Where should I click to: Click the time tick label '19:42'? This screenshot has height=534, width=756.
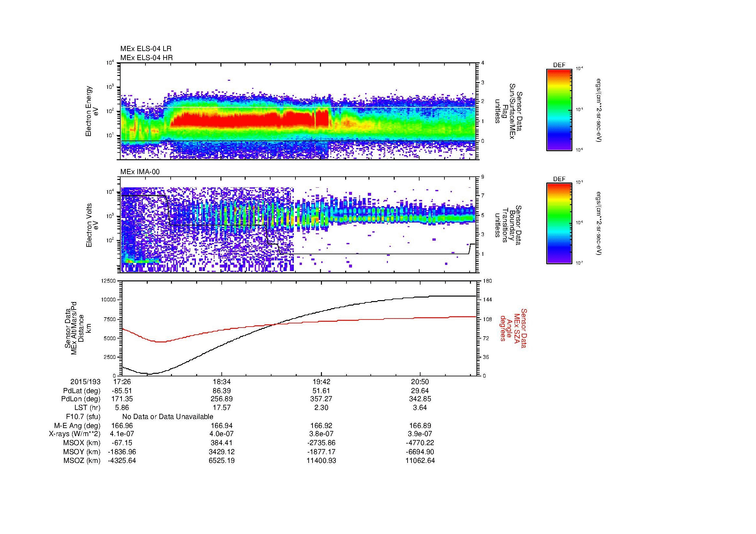[x=321, y=382]
